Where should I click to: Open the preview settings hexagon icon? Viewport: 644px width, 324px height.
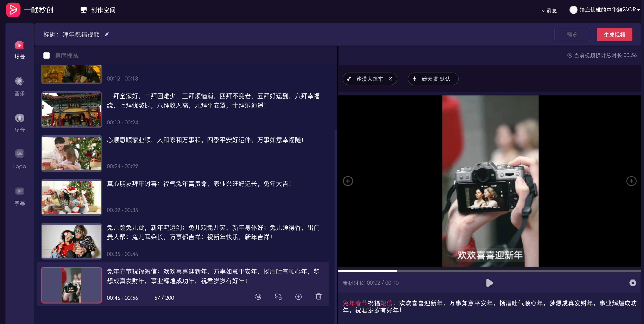click(x=633, y=283)
